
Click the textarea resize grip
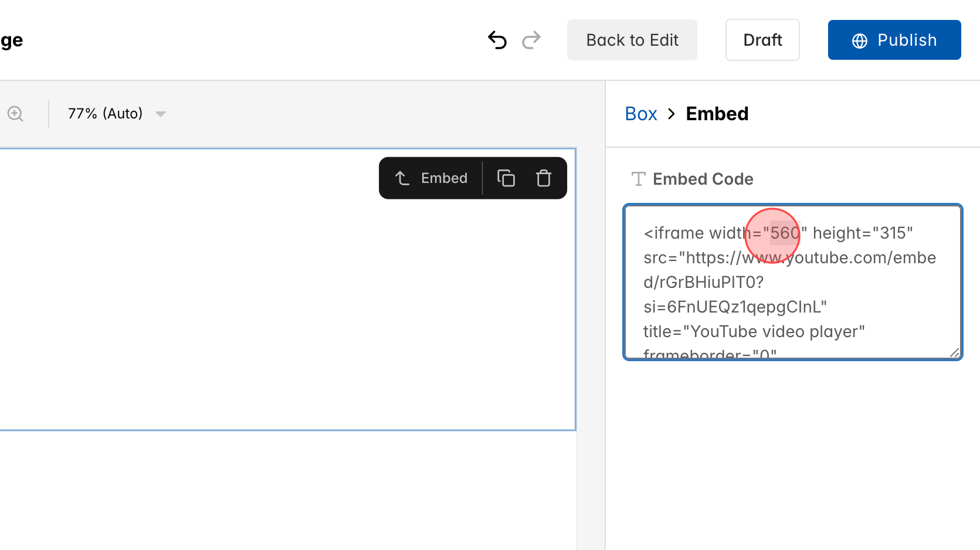[955, 352]
